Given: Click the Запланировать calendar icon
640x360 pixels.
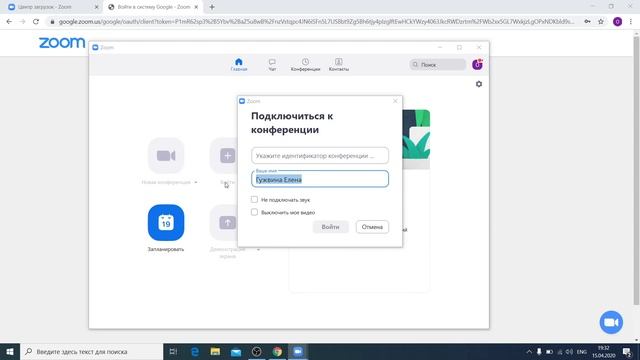Looking at the screenshot, I should tap(166, 222).
